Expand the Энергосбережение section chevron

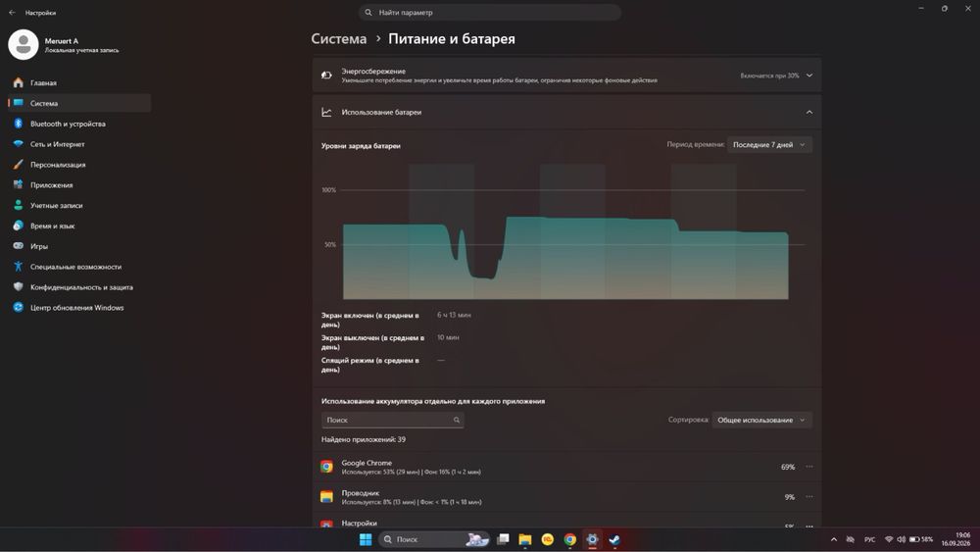(809, 75)
